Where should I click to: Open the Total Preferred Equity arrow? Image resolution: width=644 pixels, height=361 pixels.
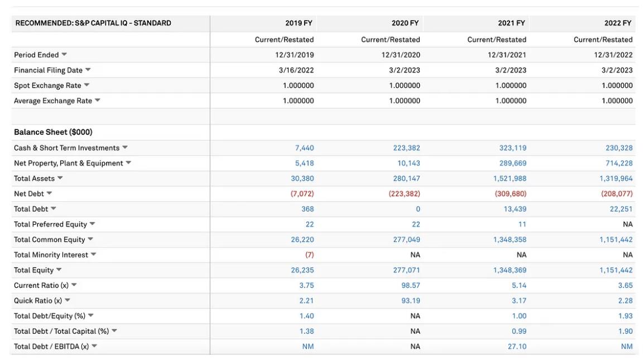click(x=93, y=224)
